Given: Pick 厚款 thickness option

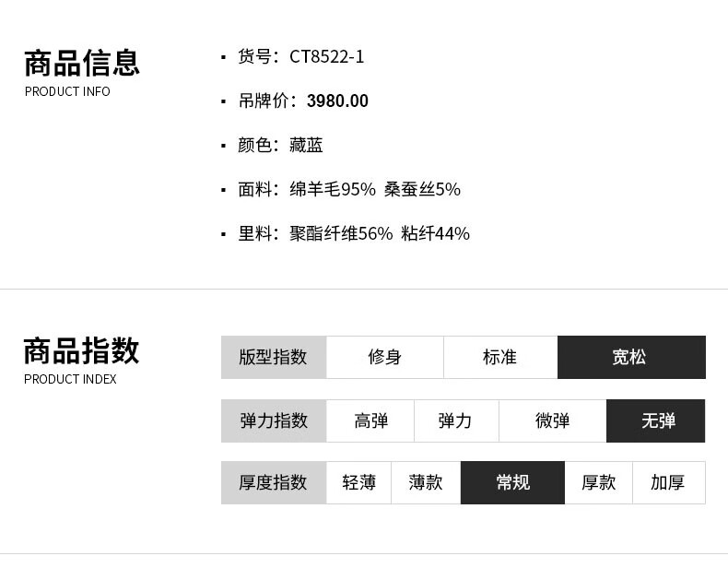Looking at the screenshot, I should tap(598, 482).
